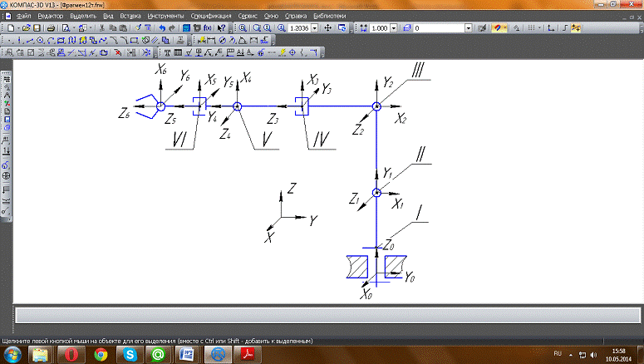Open the Спецификация menu
The width and height of the screenshot is (644, 364).
coord(211,16)
